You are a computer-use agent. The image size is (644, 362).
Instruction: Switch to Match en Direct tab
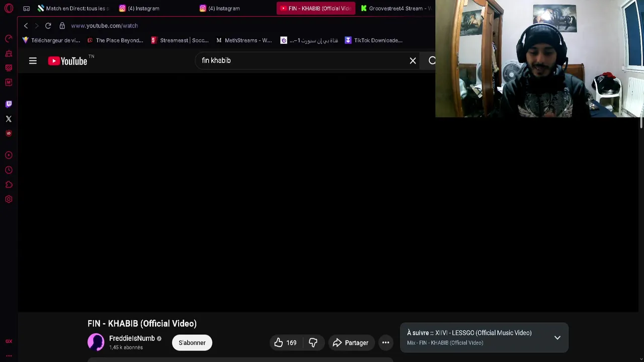point(73,9)
